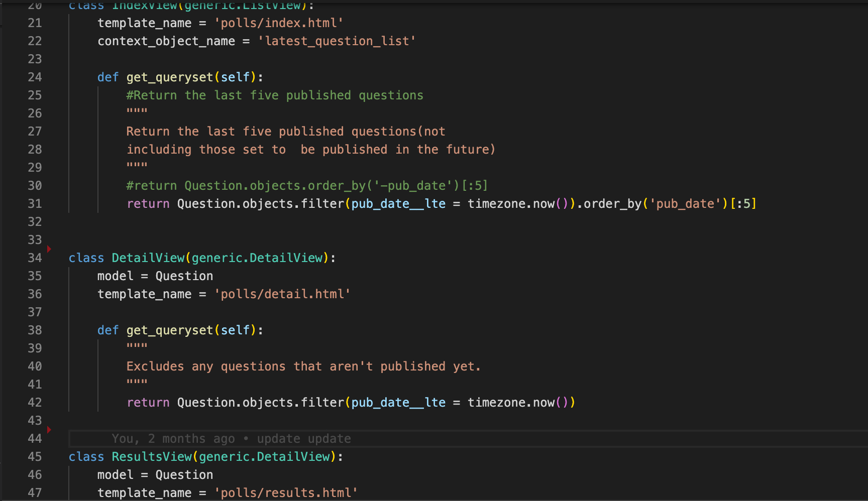This screenshot has height=501, width=868.
Task: Click template_name on line 21
Action: tap(144, 23)
